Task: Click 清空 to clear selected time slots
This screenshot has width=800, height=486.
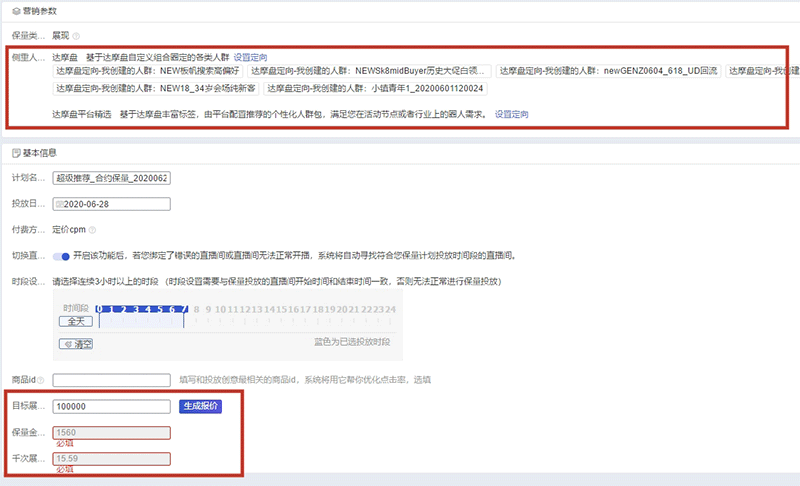Action: point(77,343)
